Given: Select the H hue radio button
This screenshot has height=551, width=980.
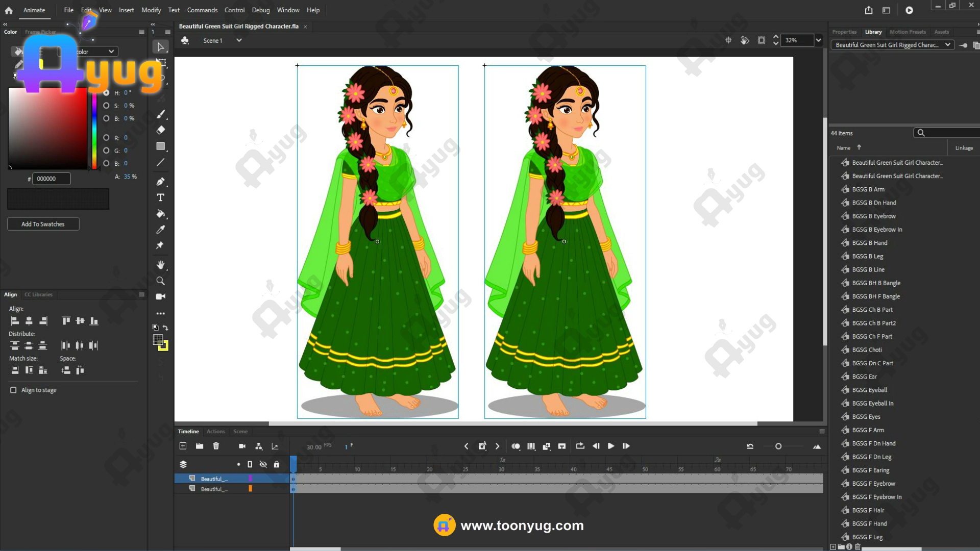Looking at the screenshot, I should coord(106,93).
